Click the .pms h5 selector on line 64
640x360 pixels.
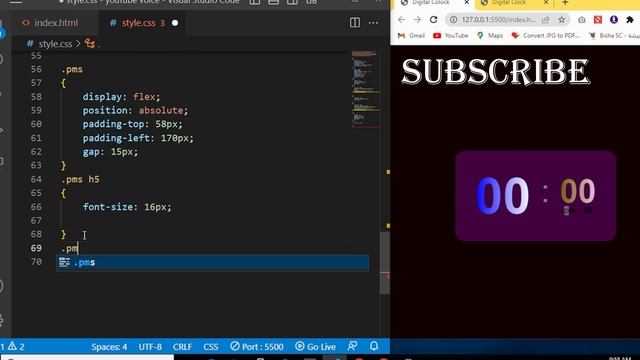coord(80,179)
